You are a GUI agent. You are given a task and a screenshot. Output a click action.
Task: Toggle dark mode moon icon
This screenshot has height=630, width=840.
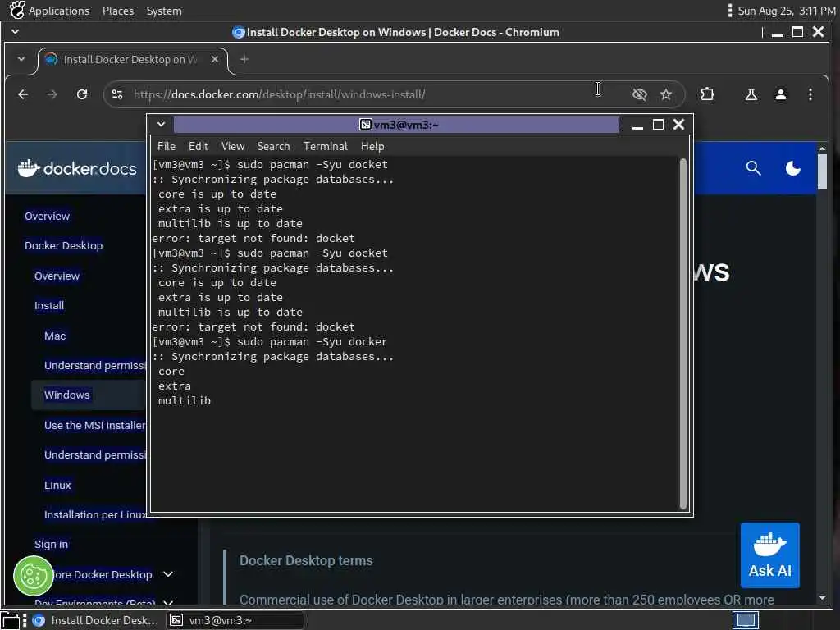click(x=793, y=168)
